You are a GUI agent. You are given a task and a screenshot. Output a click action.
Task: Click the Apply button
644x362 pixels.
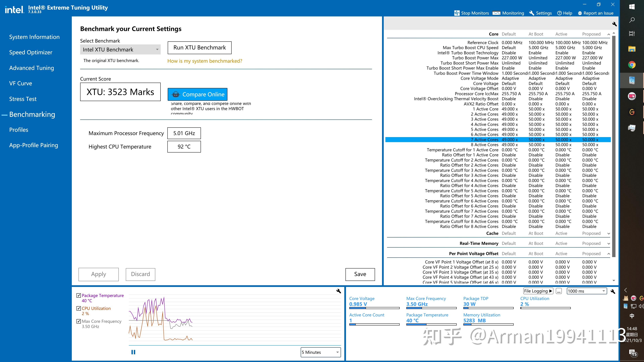coord(98,274)
